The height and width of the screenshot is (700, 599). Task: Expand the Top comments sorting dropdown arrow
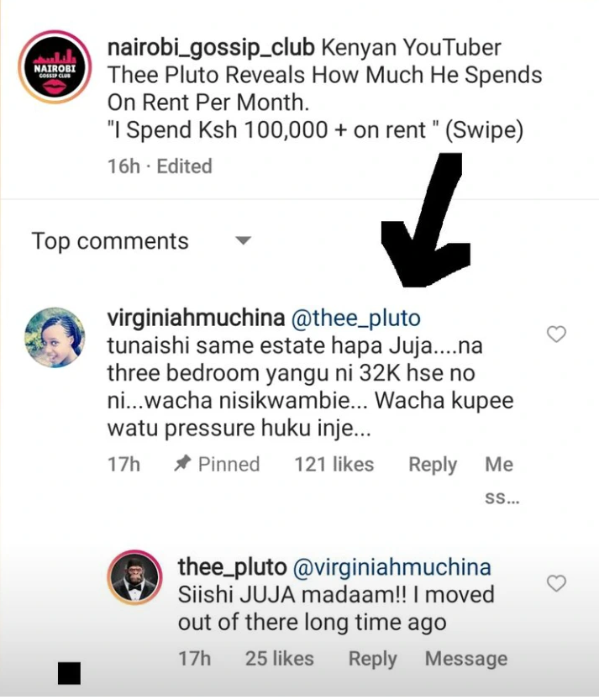pos(244,241)
